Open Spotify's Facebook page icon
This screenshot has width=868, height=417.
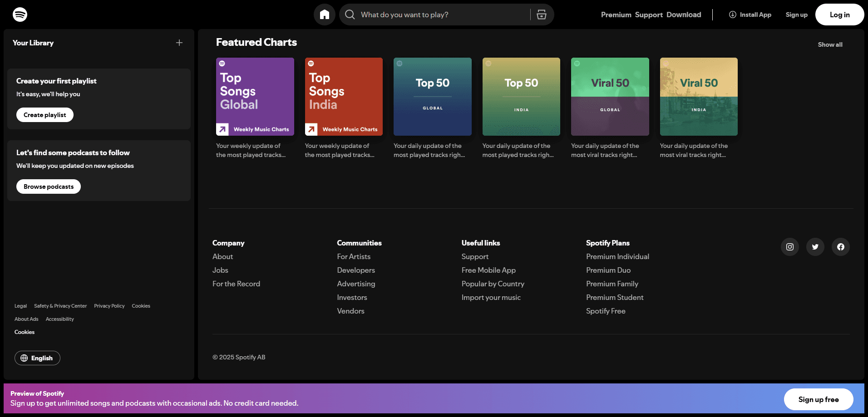coord(841,247)
